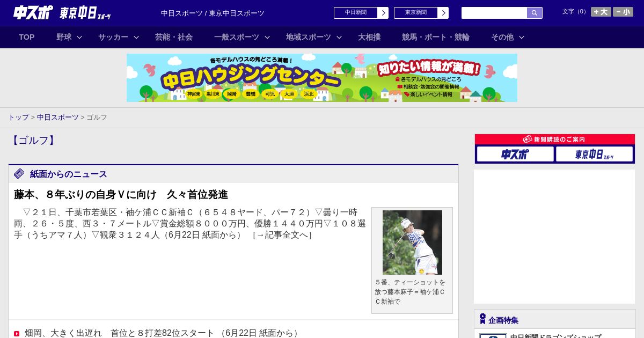Open the 競馬・ボート・競輪 menu item
This screenshot has height=338, width=644.
436,37
